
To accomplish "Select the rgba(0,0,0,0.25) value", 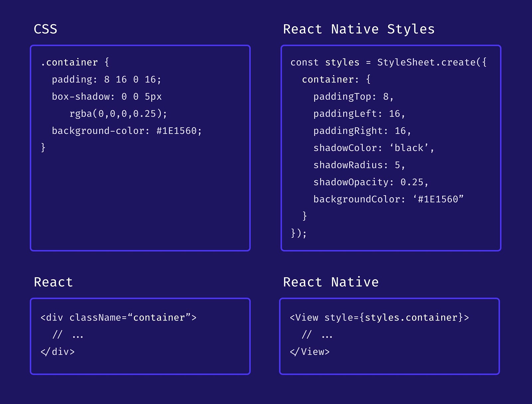I will pyautogui.click(x=118, y=114).
